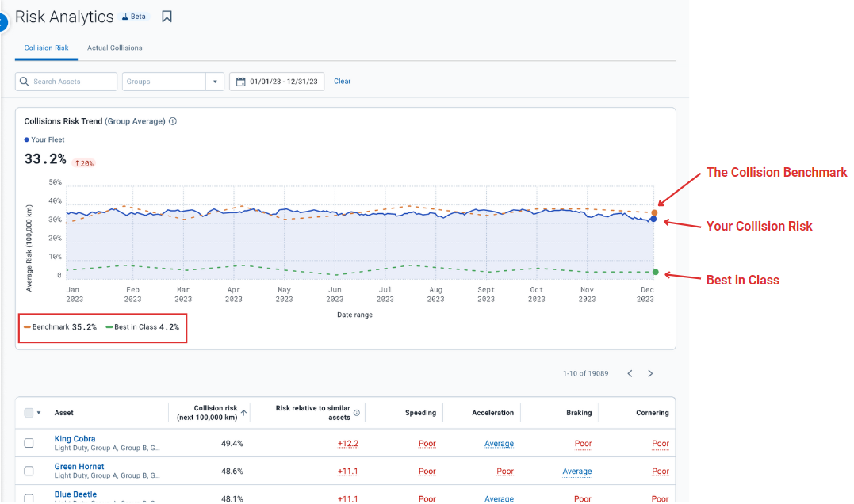Open the King Cobra asset details
This screenshot has width=854, height=504.
point(75,438)
